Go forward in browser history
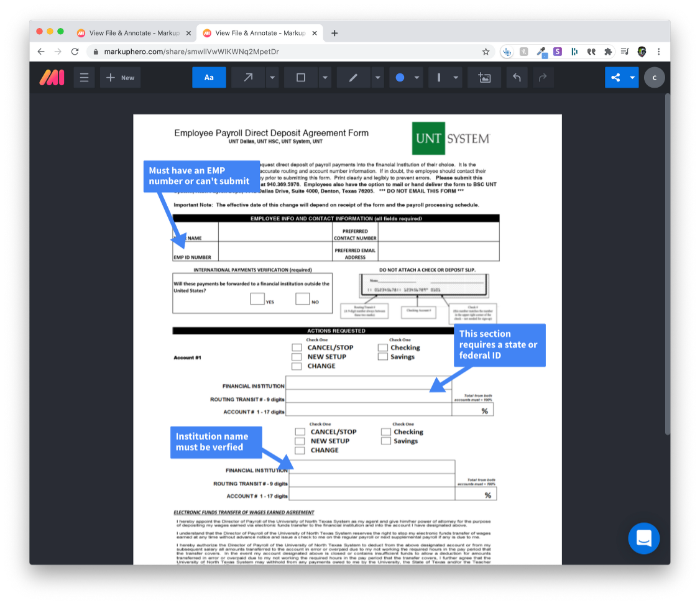Viewport: 700px width, 603px height. point(58,52)
